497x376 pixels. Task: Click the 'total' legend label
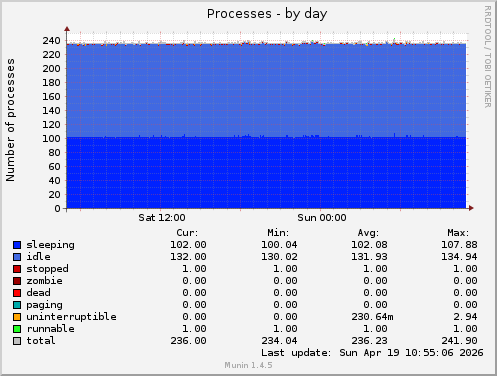click(41, 341)
